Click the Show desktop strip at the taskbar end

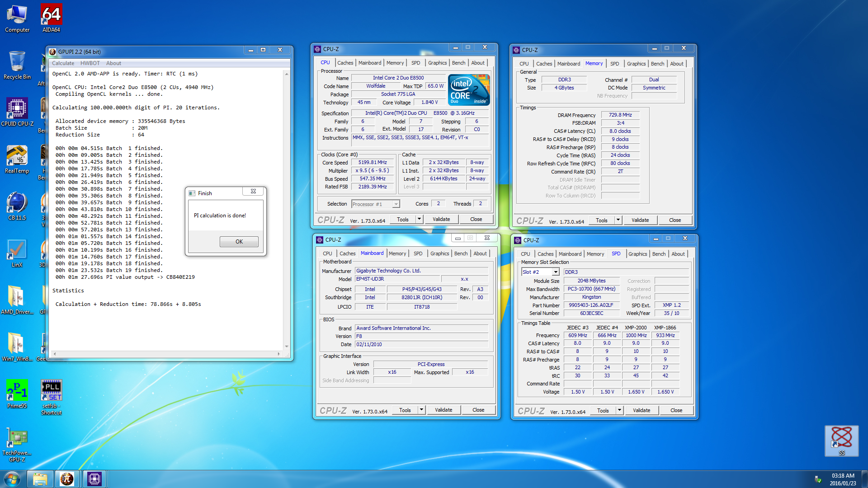[864, 479]
